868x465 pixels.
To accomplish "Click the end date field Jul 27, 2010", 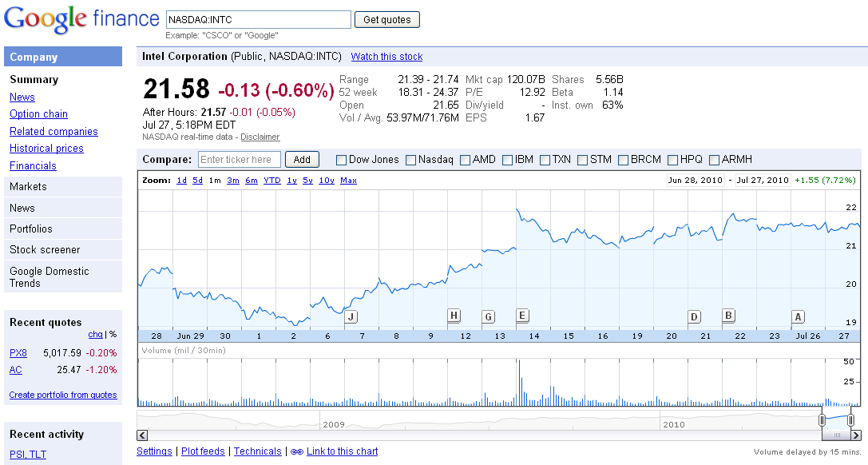I will (x=763, y=180).
